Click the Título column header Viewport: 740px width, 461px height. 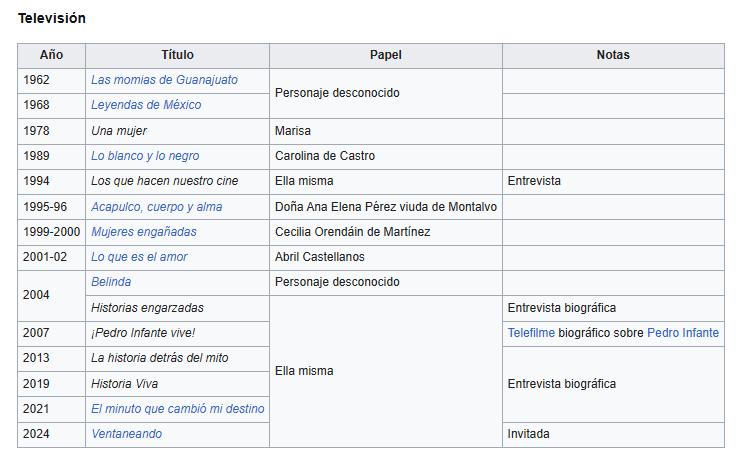[x=177, y=55]
